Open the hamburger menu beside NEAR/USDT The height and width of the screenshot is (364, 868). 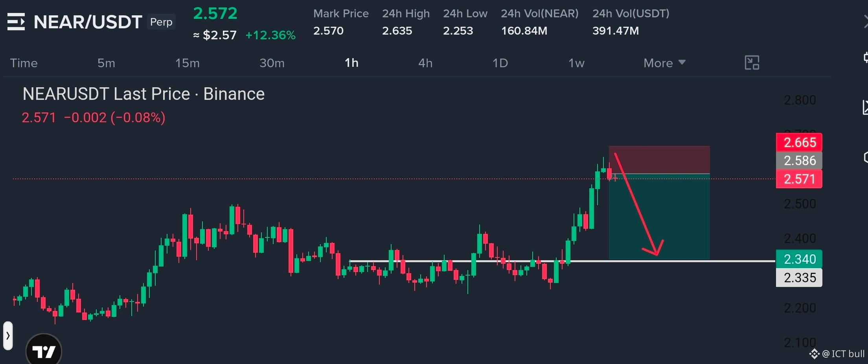pyautogui.click(x=16, y=22)
